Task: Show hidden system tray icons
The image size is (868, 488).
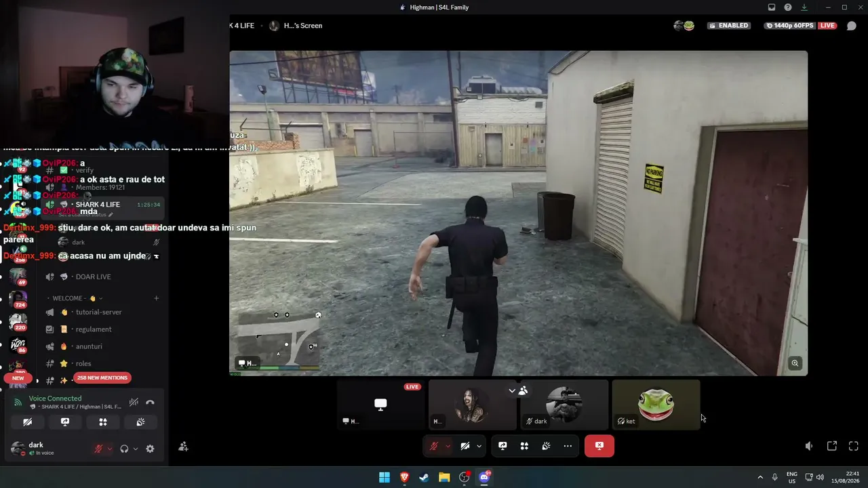Action: (760, 477)
